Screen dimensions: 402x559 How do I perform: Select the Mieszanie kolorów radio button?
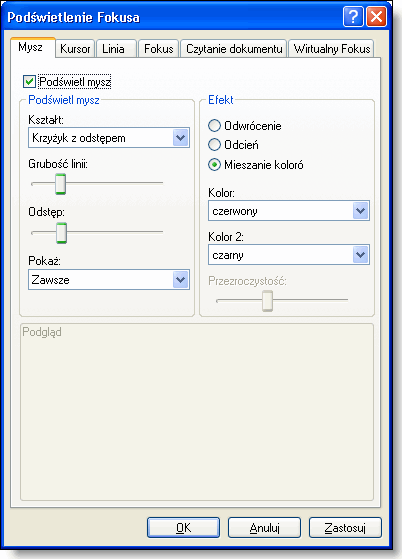tap(214, 165)
